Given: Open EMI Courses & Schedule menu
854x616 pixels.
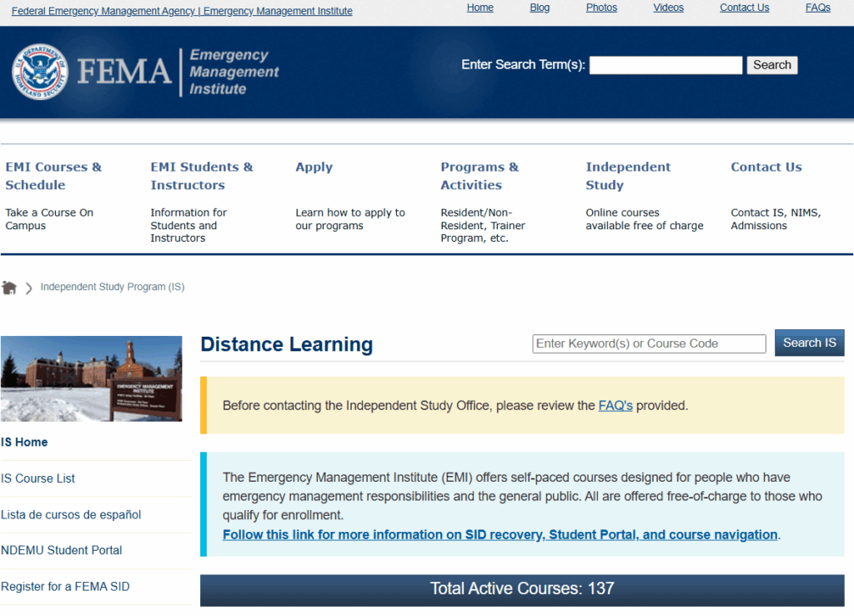Looking at the screenshot, I should 53,176.
